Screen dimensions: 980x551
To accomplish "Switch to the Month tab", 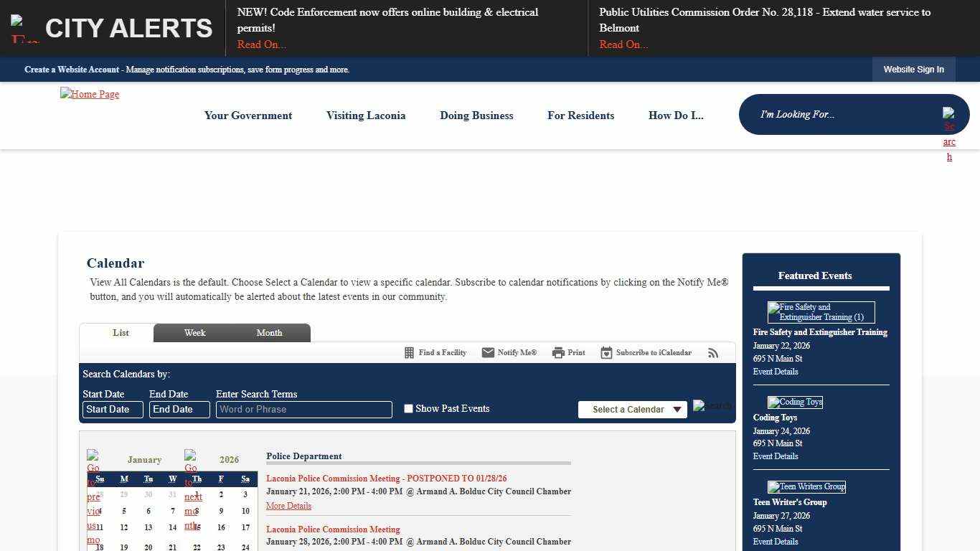I will pyautogui.click(x=269, y=333).
